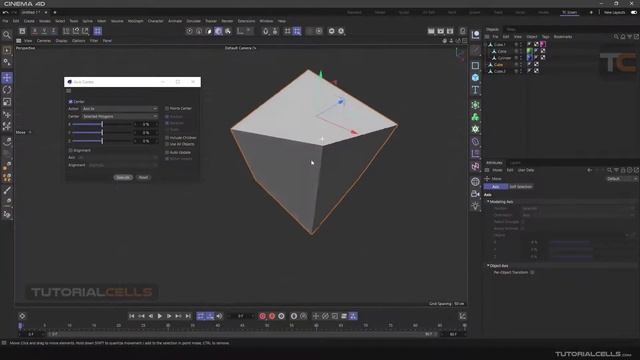Open the Create menu
Viewport: 640px width, 360px height.
coord(29,21)
